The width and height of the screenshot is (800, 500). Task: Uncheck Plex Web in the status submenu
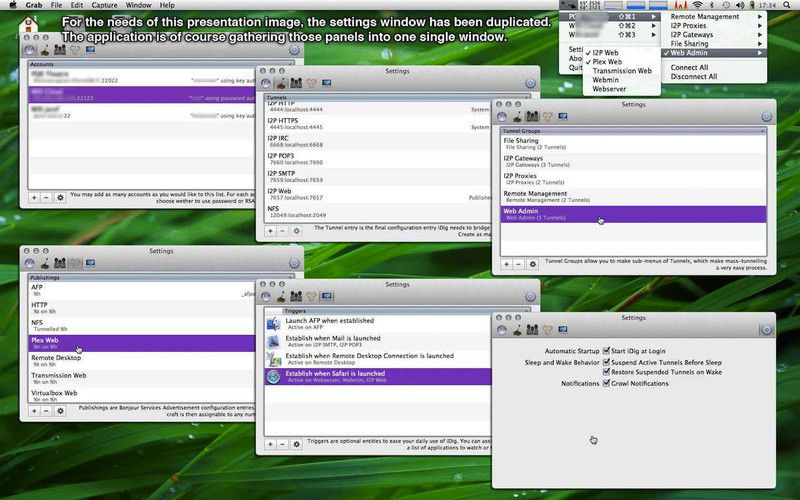click(622, 62)
